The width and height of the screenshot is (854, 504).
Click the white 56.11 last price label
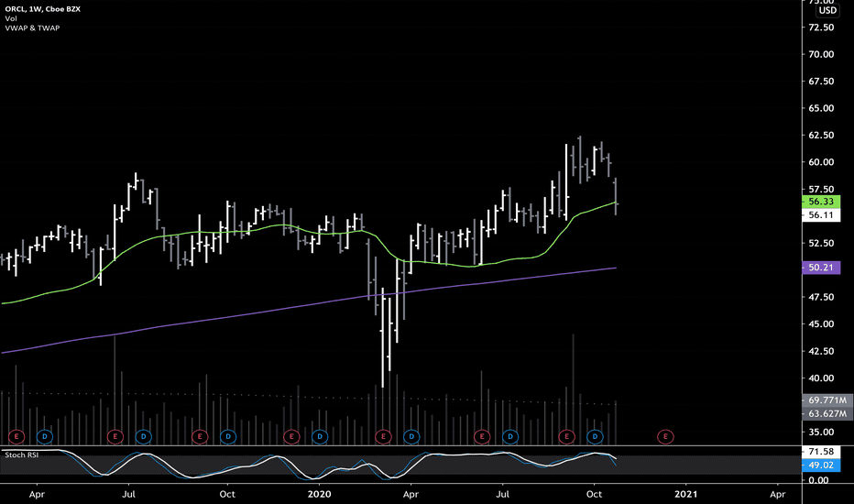click(x=821, y=215)
